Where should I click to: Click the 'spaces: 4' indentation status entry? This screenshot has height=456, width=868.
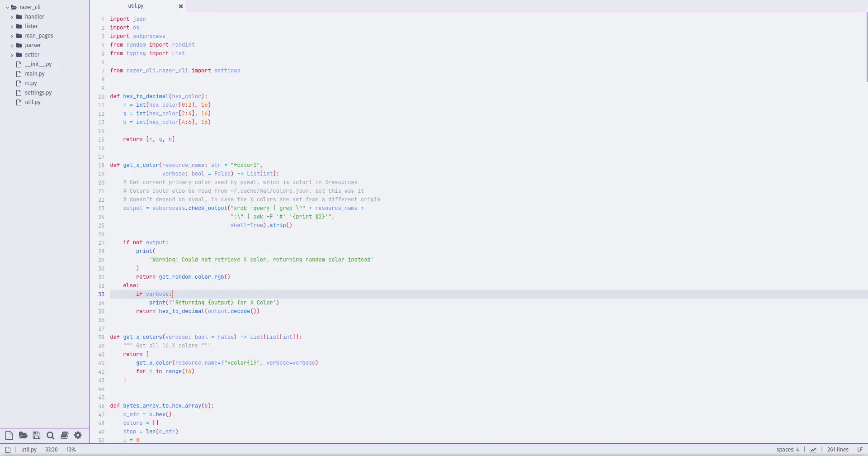click(788, 450)
